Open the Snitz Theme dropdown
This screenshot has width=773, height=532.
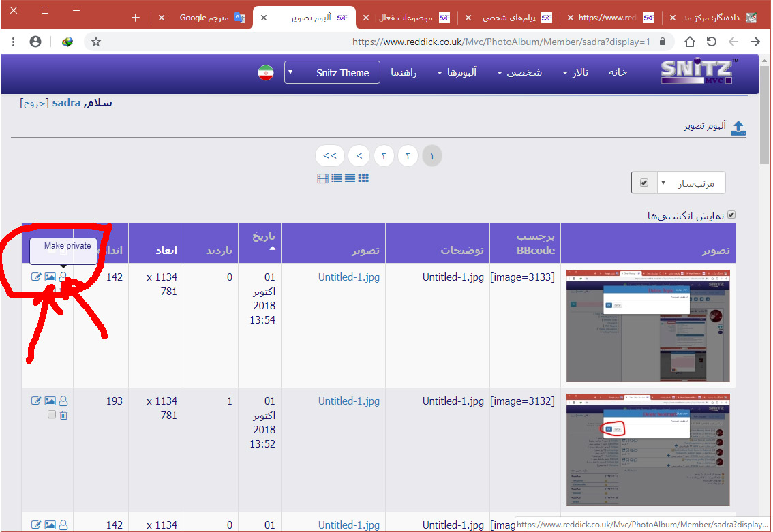coord(332,73)
